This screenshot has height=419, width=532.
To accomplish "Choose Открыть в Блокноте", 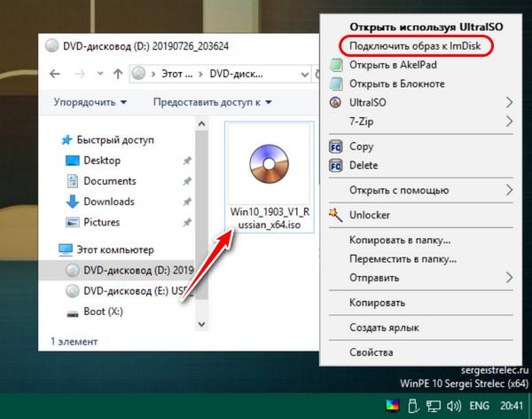I will [397, 83].
